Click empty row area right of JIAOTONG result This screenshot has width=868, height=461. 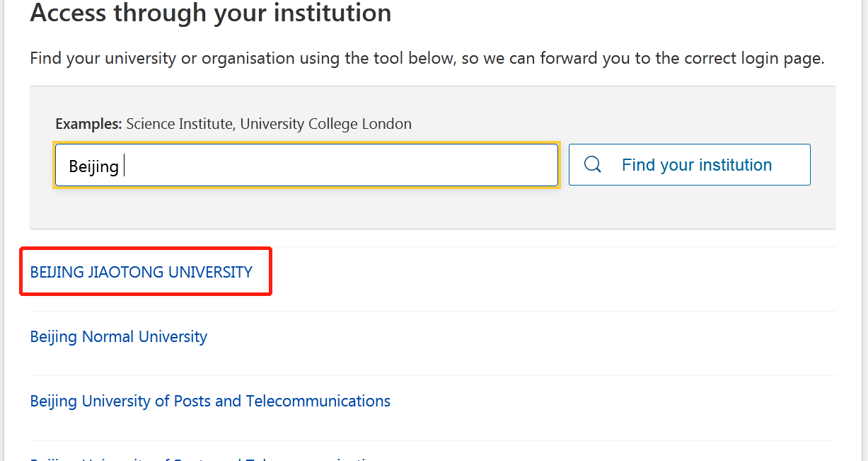click(x=552, y=273)
